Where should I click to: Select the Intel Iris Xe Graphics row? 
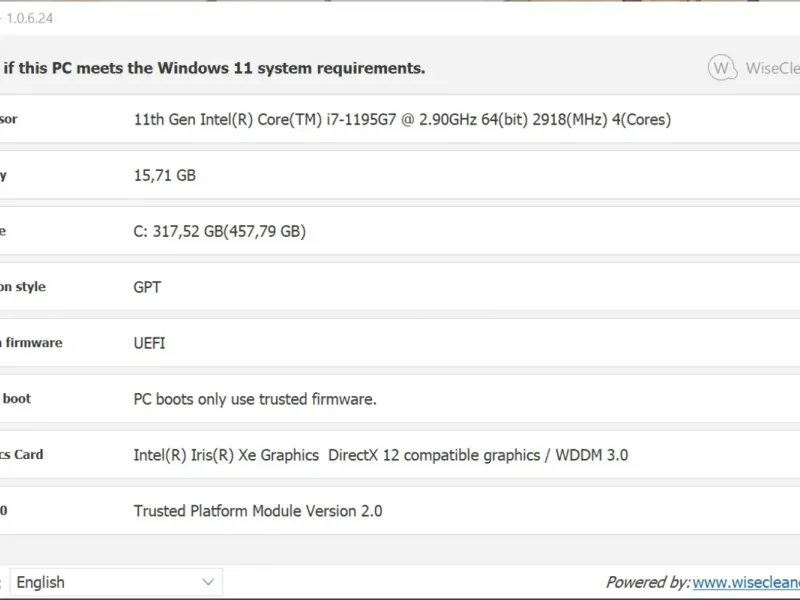pyautogui.click(x=381, y=455)
